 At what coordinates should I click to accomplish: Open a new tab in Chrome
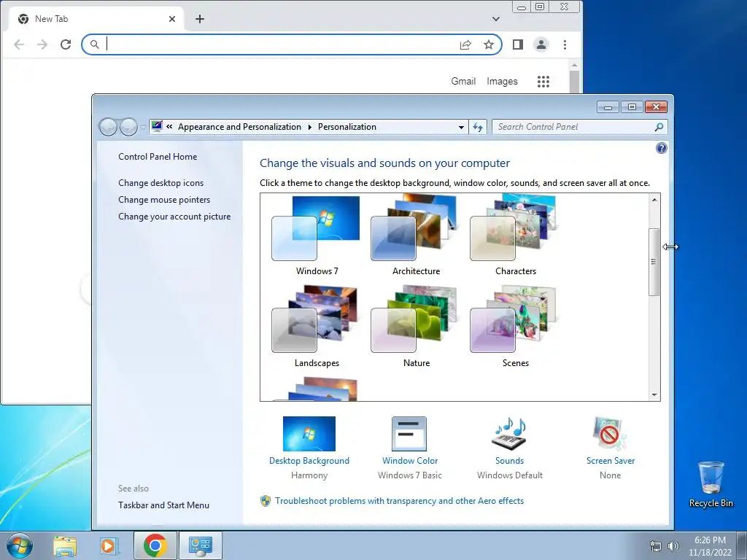click(x=200, y=19)
